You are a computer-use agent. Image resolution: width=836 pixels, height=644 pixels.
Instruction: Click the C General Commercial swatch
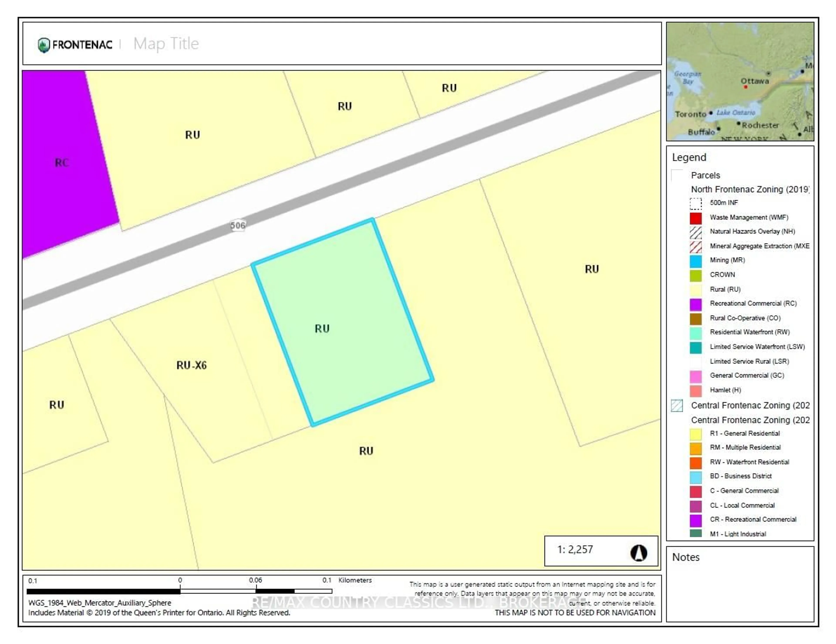click(x=696, y=491)
